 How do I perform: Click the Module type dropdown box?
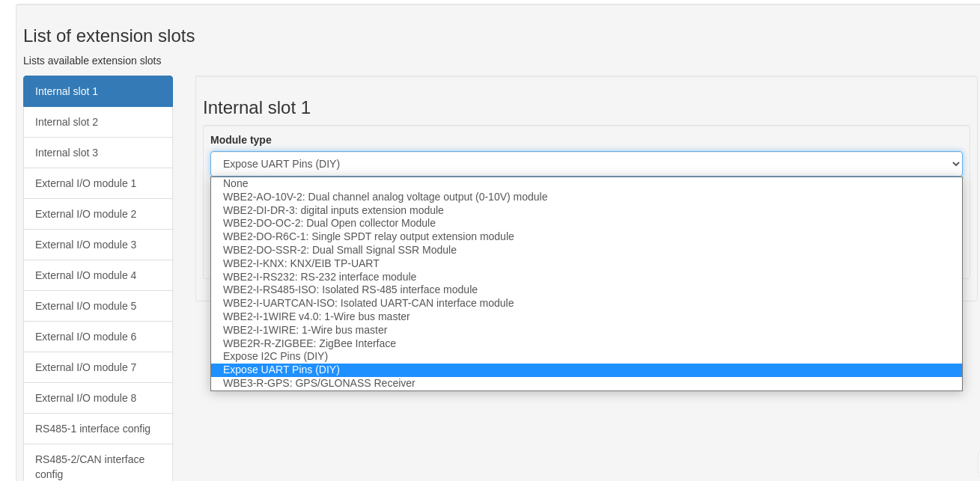point(586,164)
